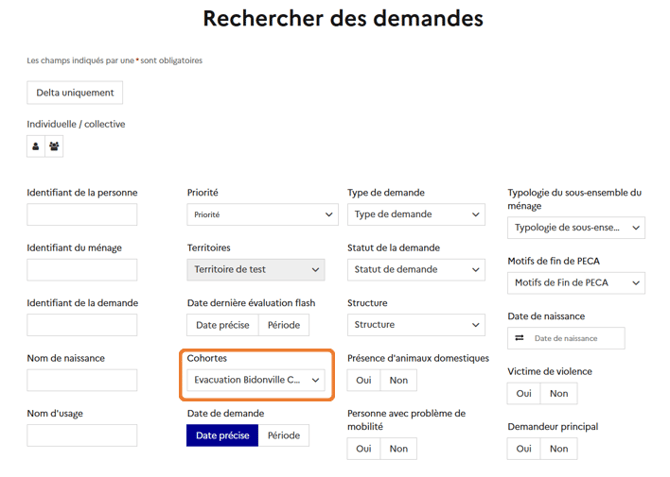
Task: Open the Priorité dropdown
Action: 262,214
